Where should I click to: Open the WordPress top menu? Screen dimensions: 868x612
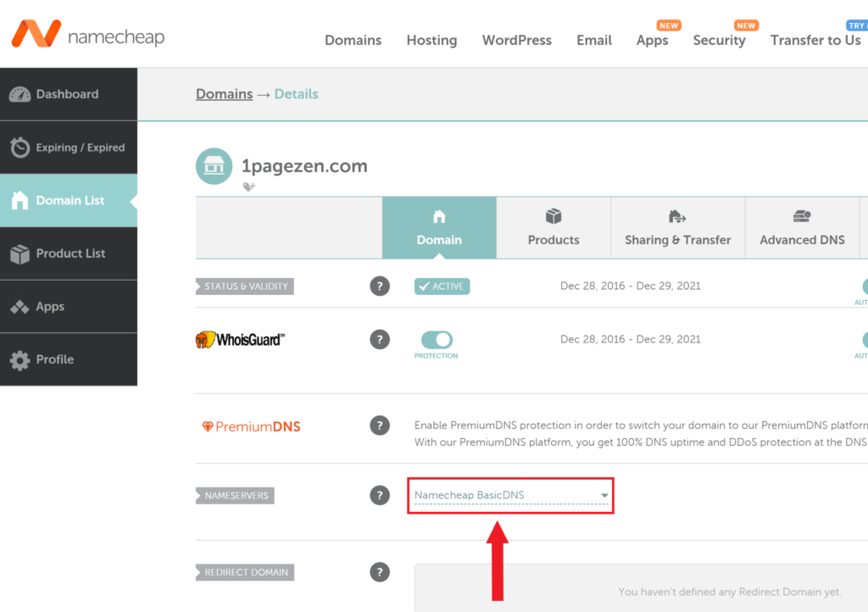[517, 41]
